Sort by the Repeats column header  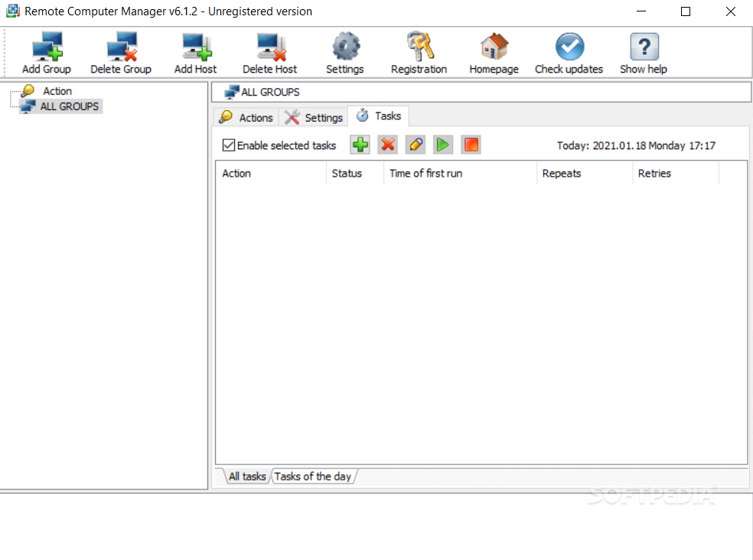585,174
